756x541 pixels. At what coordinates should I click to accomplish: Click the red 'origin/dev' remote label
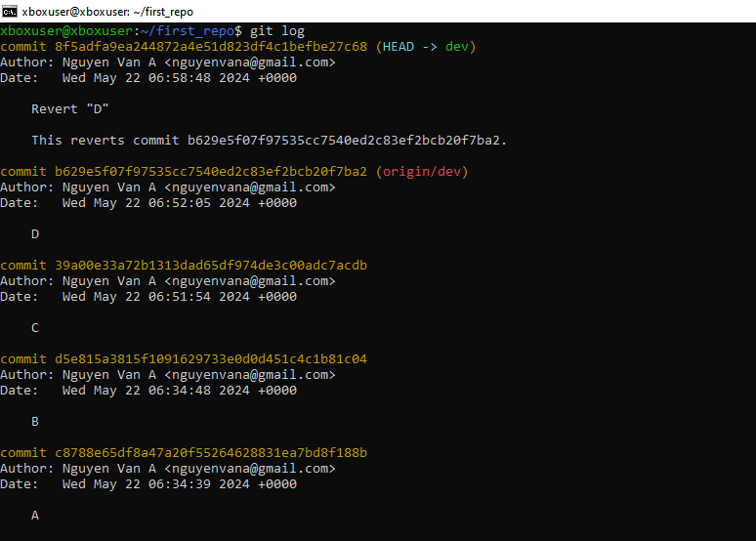click(422, 172)
